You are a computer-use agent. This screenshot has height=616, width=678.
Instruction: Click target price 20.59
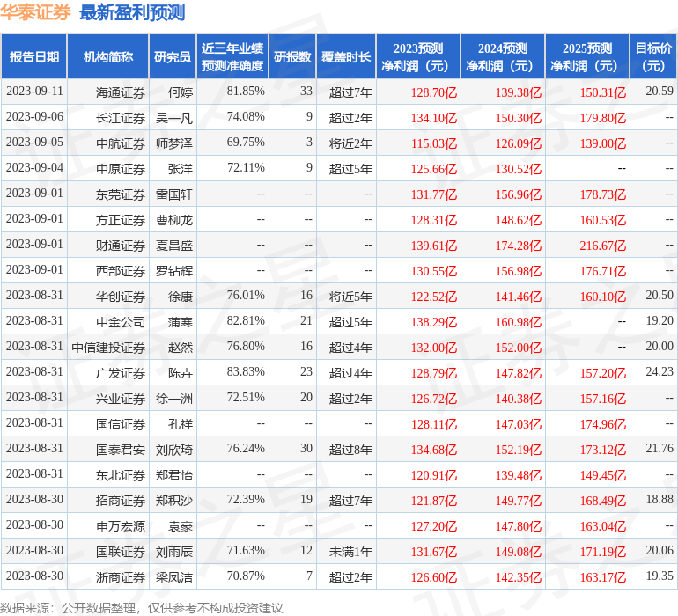(x=660, y=91)
